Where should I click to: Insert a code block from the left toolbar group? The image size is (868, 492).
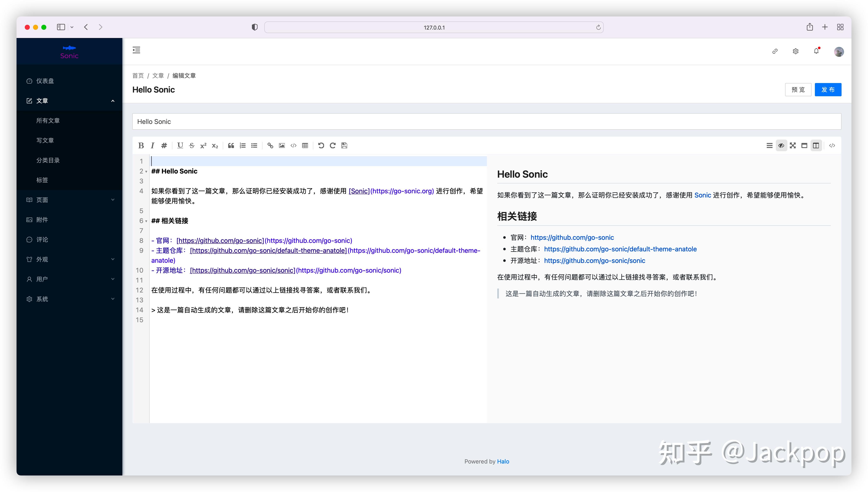(x=293, y=146)
